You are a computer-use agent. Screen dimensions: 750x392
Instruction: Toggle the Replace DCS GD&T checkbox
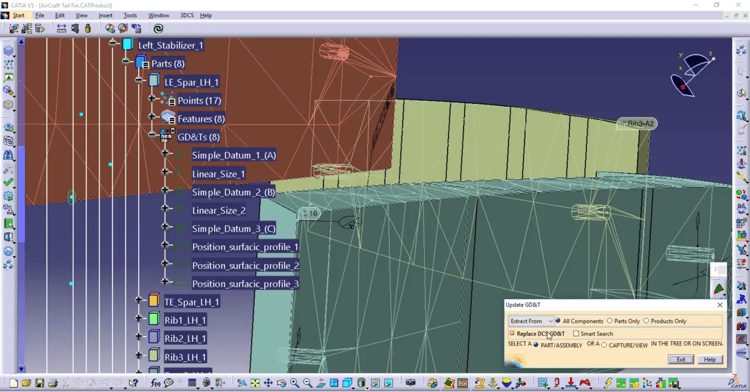tap(512, 333)
